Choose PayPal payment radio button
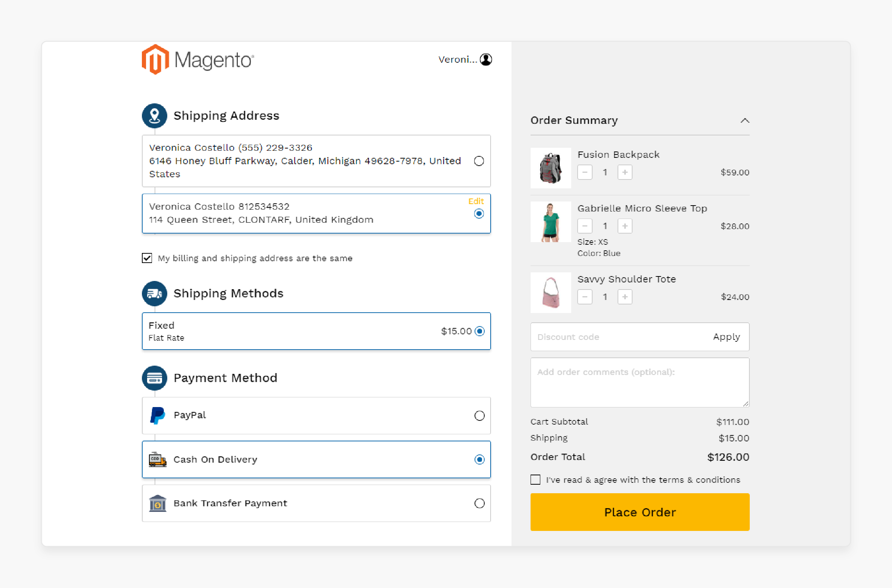Screen dimensions: 892x588 tap(479, 416)
